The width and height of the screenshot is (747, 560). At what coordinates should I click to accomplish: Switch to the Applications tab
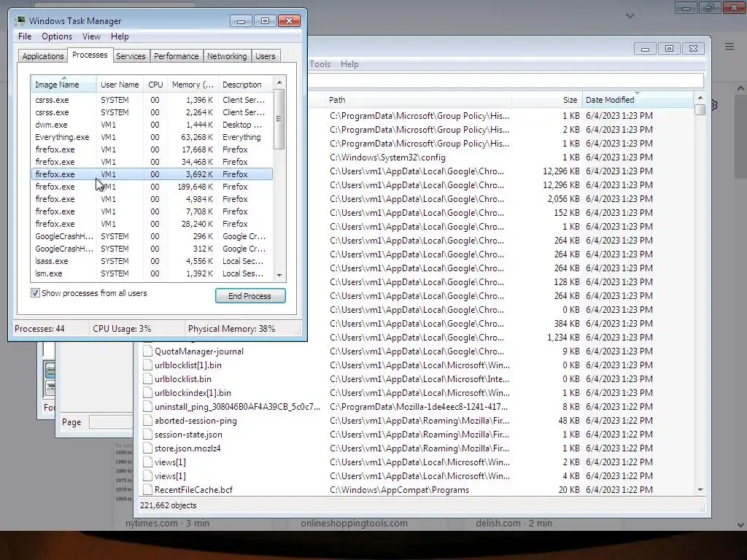click(43, 56)
